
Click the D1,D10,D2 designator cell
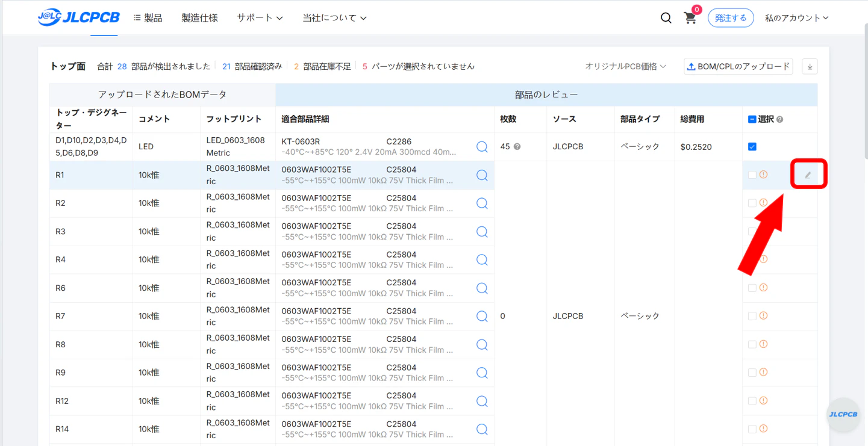91,147
